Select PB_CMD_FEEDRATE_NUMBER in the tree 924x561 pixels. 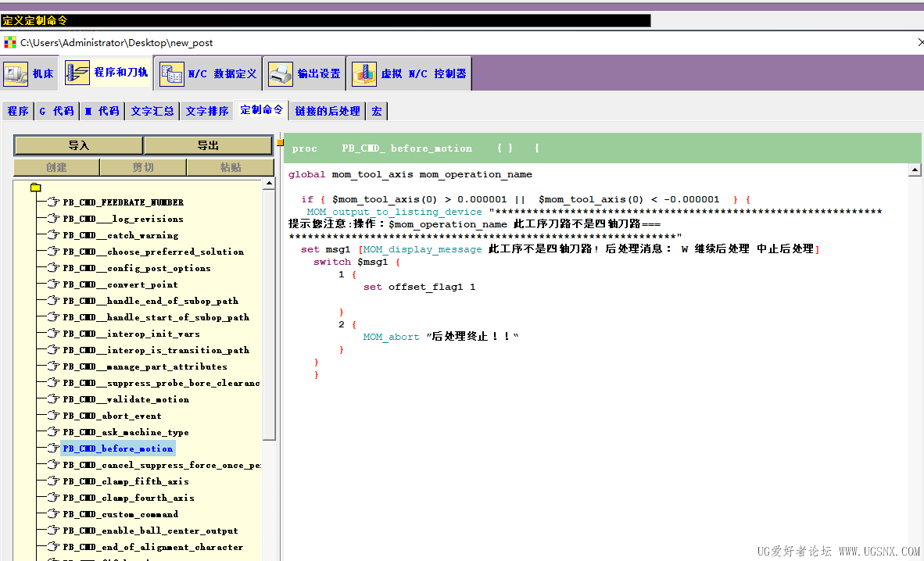tap(124, 202)
